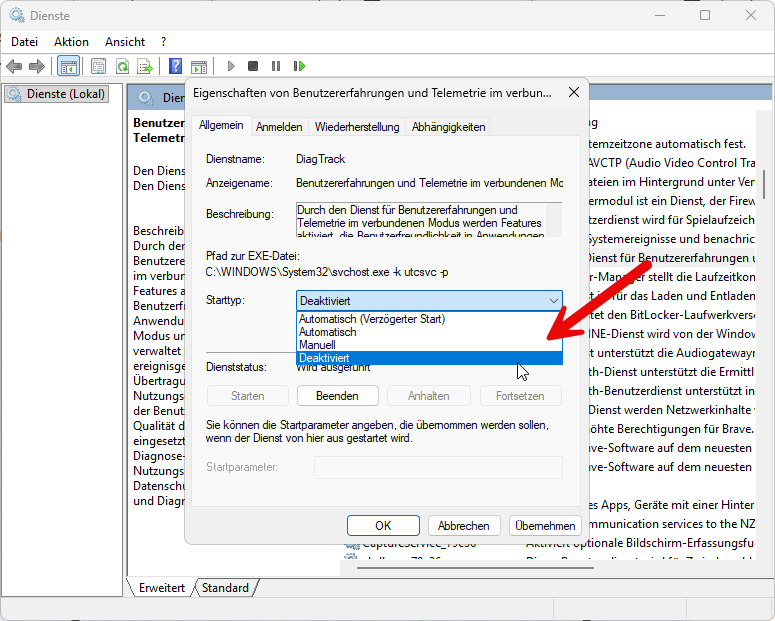Click the Back arrow in the toolbar
Viewport: 775px width, 621px height.
14,66
